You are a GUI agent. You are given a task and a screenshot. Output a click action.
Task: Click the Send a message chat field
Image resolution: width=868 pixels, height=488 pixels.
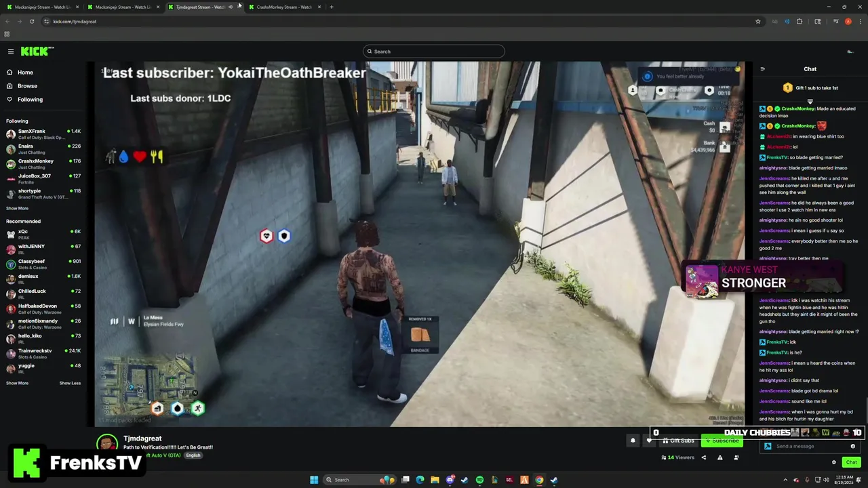810,447
